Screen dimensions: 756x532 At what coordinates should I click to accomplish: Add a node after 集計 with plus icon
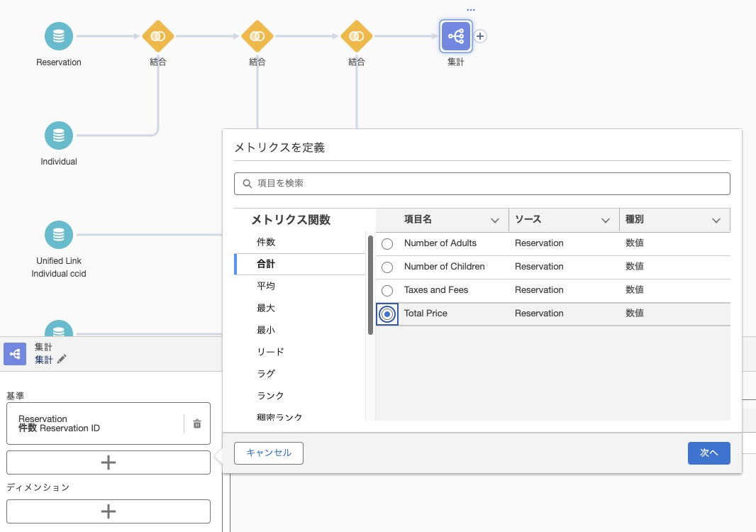click(480, 36)
